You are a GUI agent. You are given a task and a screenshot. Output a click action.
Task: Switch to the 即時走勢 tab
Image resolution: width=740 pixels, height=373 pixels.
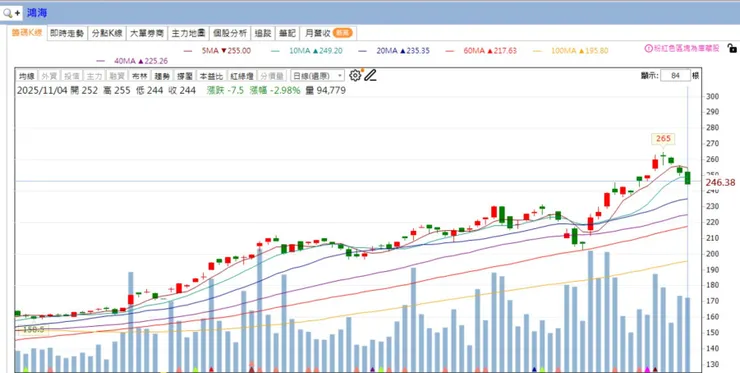point(67,33)
